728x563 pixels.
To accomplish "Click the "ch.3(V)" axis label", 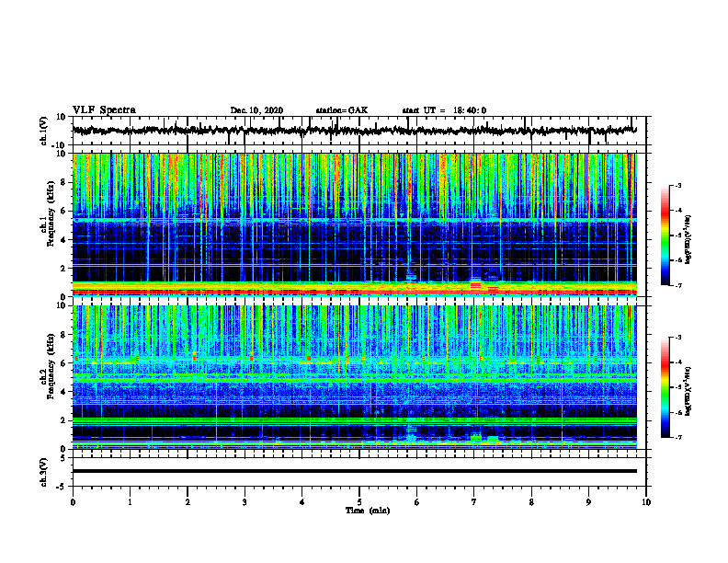I will (43, 472).
